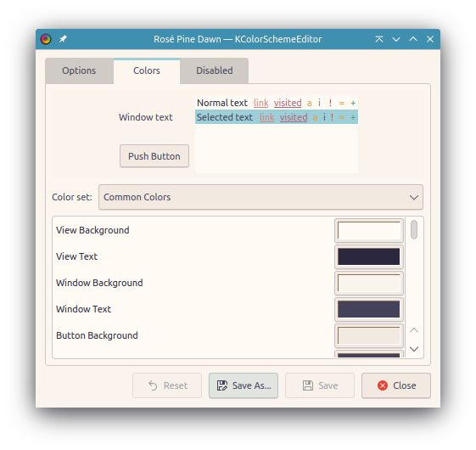Click the "Selected text" preview label

(225, 117)
